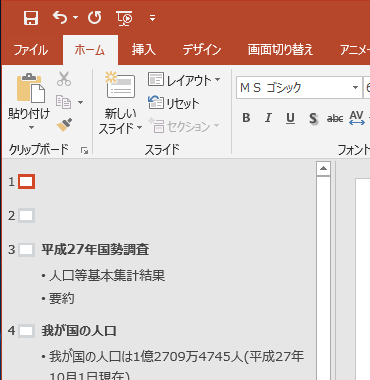Select the Format Painter brush icon
This screenshot has width=370, height=380.
click(x=64, y=125)
